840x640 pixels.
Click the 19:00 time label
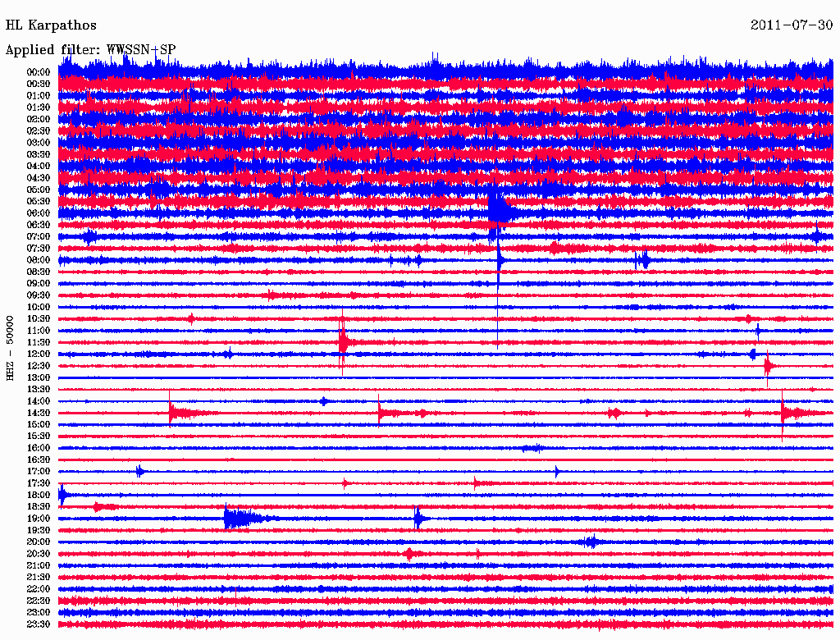(39, 519)
